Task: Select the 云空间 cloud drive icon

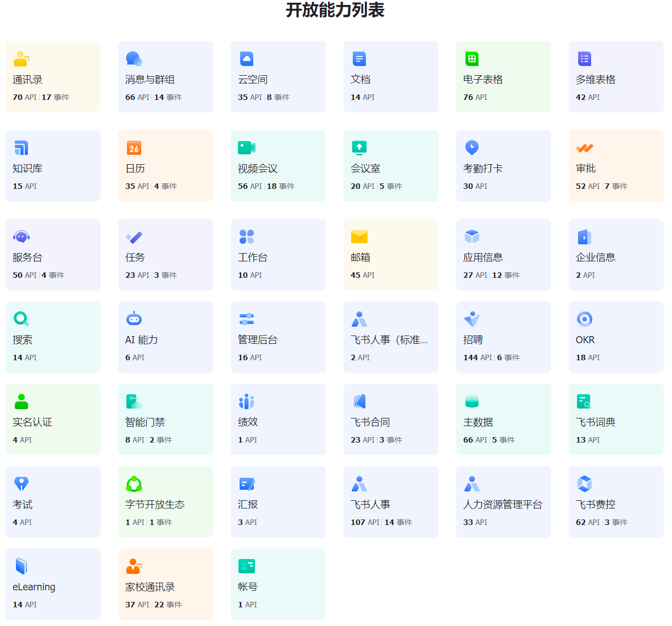Action: [x=246, y=59]
